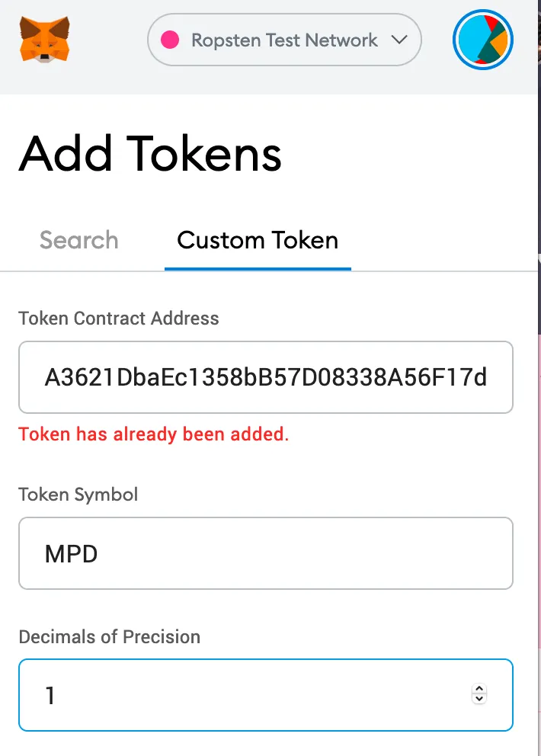
Task: Switch to the Search tab
Action: (x=79, y=241)
